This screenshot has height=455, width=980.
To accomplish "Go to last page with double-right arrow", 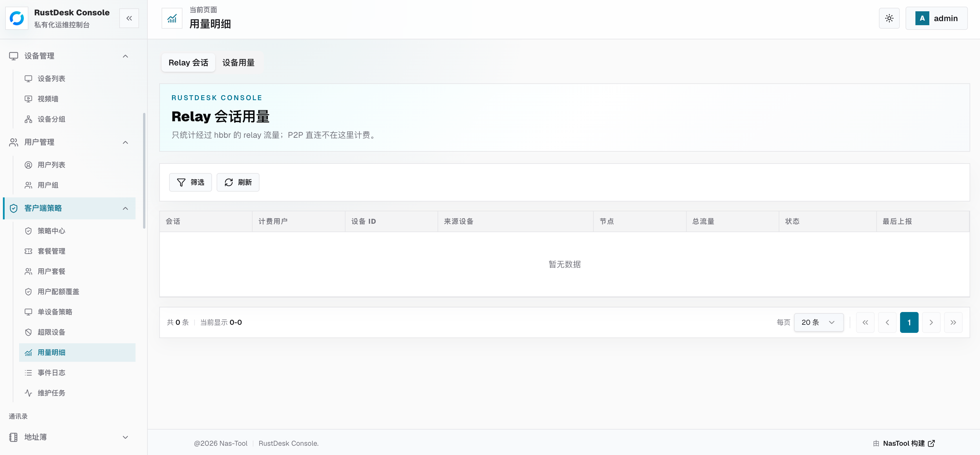I will coord(953,322).
